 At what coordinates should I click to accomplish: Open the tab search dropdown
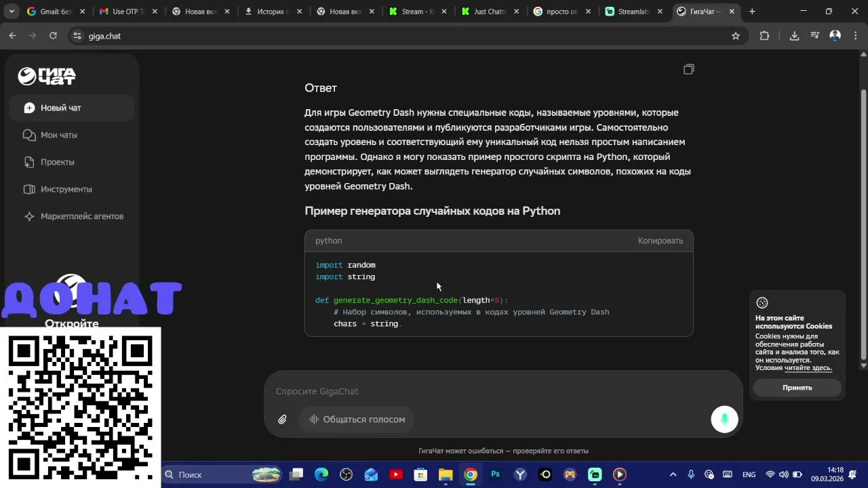click(12, 12)
